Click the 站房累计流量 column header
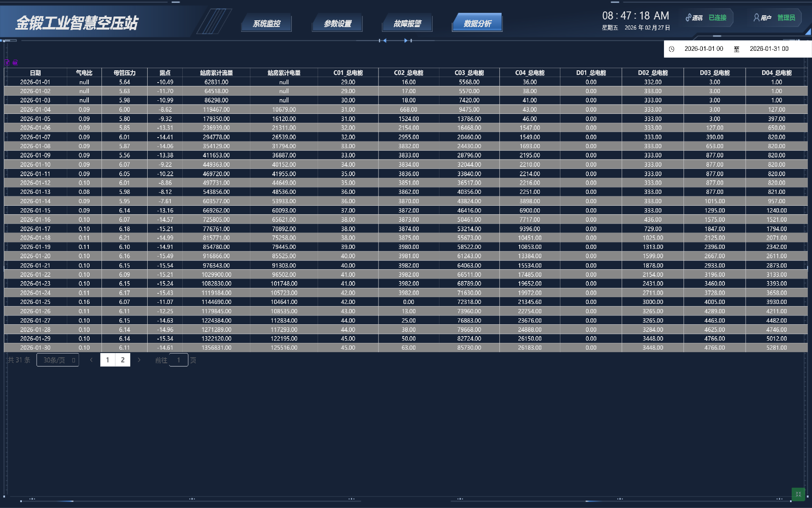The width and height of the screenshot is (812, 508). 216,73
